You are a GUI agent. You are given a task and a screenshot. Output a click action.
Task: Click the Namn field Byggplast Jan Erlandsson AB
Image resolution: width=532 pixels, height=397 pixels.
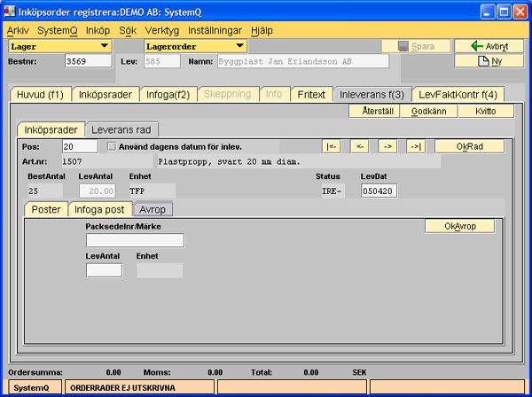point(303,61)
